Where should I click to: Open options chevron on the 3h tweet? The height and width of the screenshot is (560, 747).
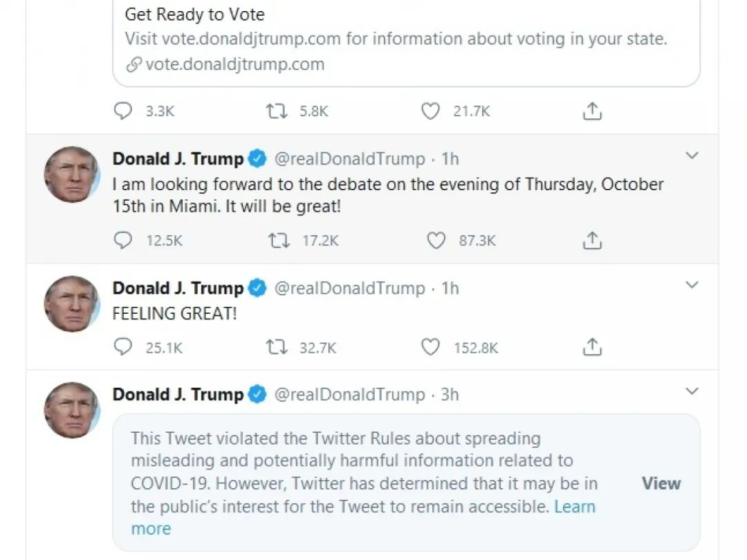click(x=692, y=391)
